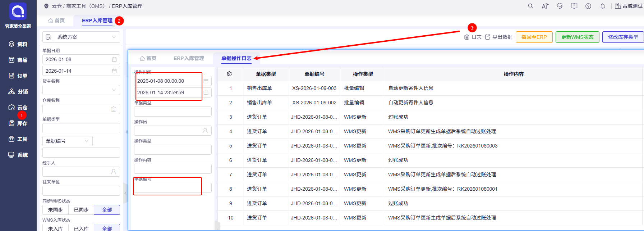
Task: Click the search magnifier icon in top bar
Action: [530, 6]
